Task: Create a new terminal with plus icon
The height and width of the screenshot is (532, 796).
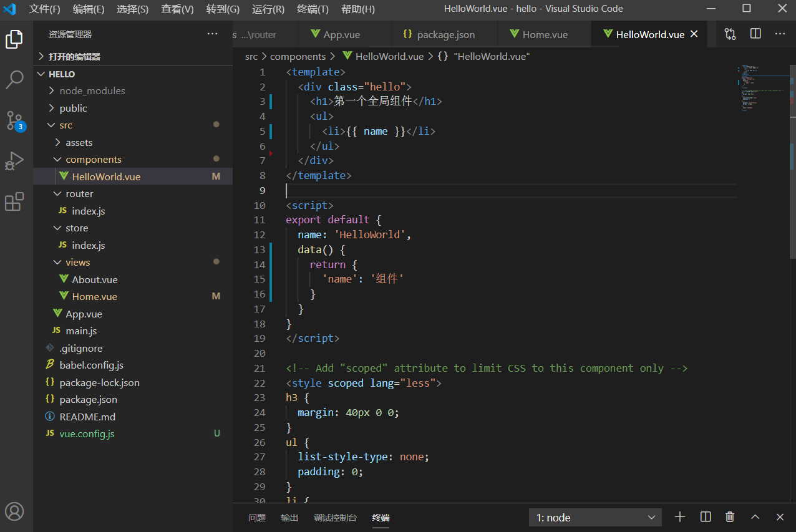Action: (680, 517)
